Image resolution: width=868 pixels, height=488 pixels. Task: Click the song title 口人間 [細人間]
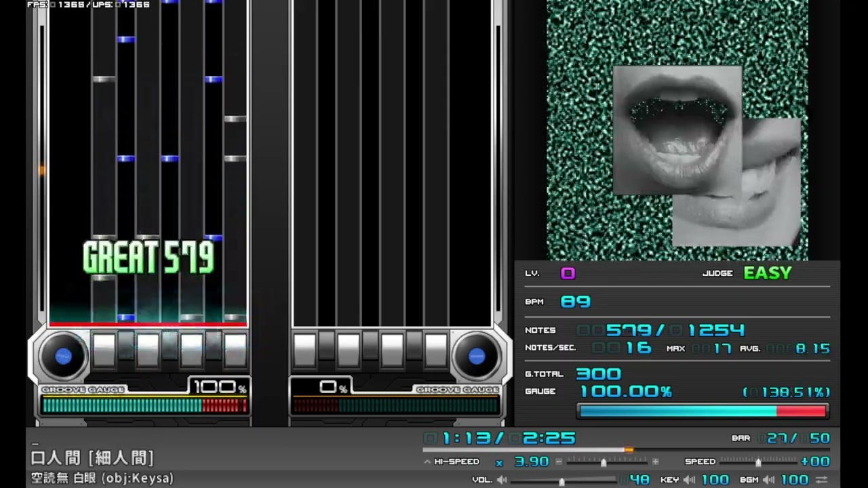pyautogui.click(x=93, y=458)
